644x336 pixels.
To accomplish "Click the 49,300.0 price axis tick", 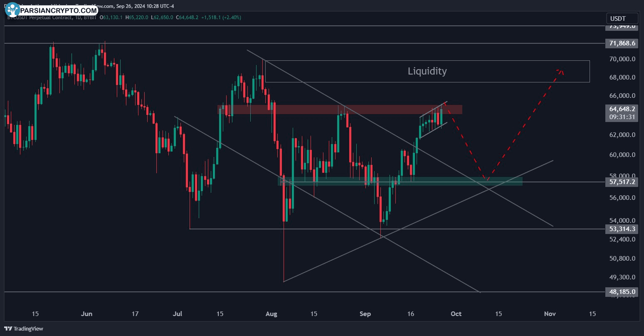I will click(622, 277).
